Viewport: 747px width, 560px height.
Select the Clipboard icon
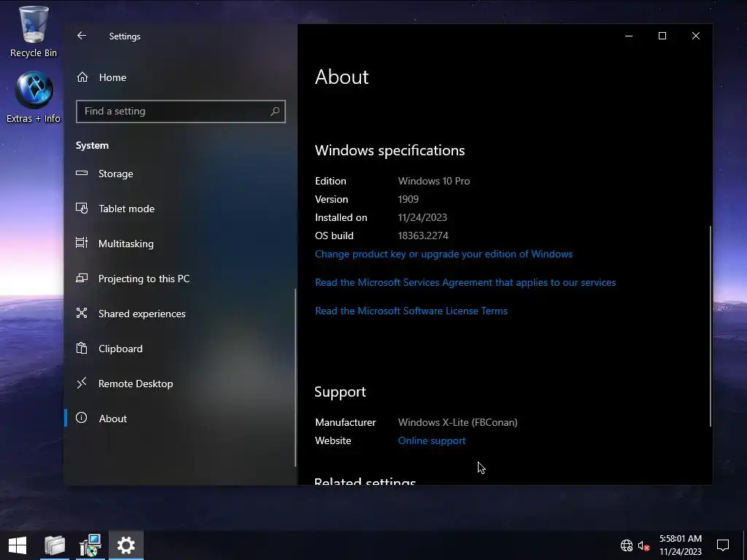point(82,348)
